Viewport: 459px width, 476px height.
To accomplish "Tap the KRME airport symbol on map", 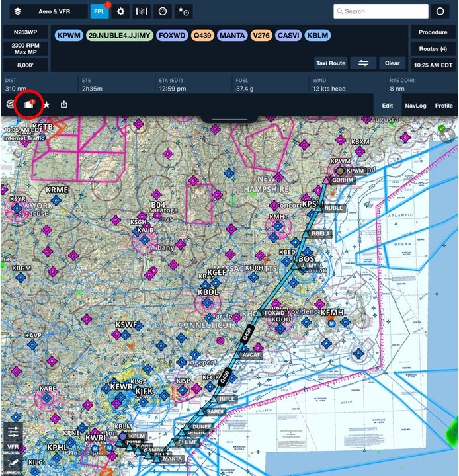I will pos(56,200).
